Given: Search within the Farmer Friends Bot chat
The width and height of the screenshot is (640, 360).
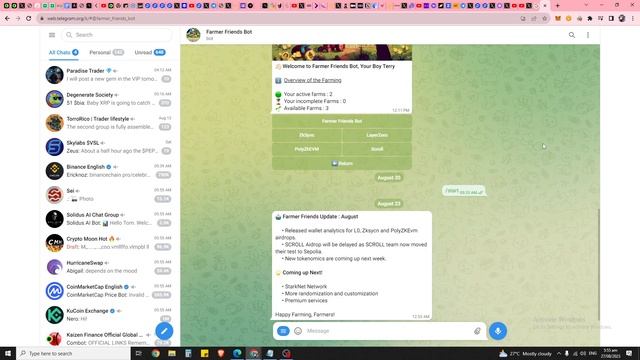Looking at the screenshot, I should (572, 35).
